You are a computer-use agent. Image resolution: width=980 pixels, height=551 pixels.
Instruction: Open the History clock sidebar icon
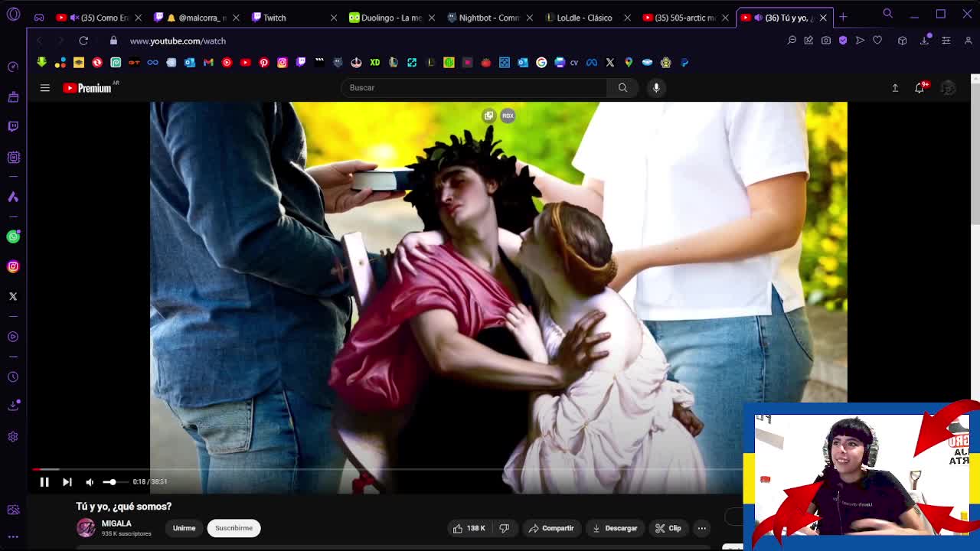click(13, 377)
